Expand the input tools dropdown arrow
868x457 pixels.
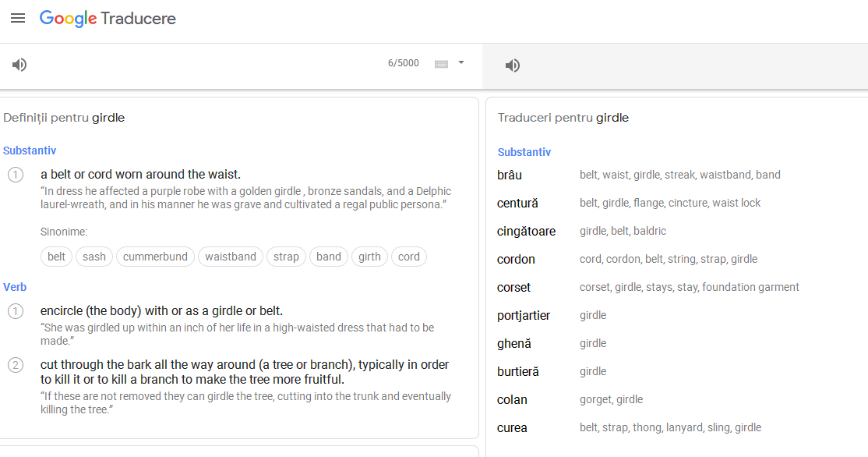[461, 62]
